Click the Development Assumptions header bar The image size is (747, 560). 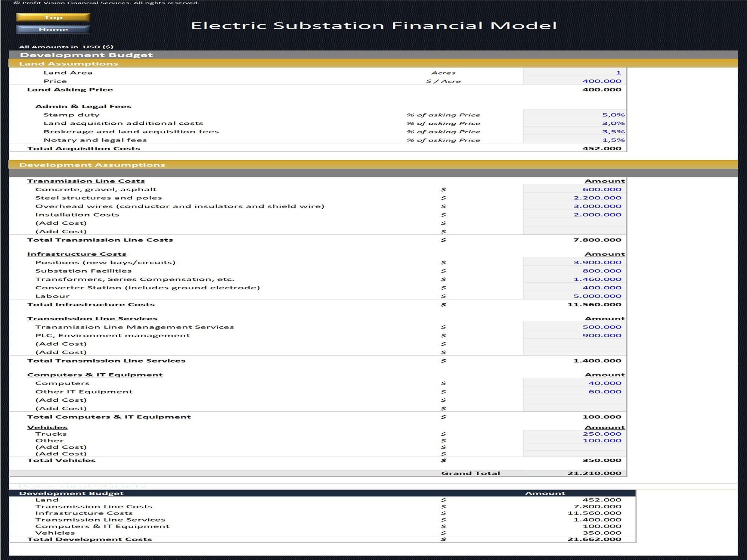pos(373,165)
